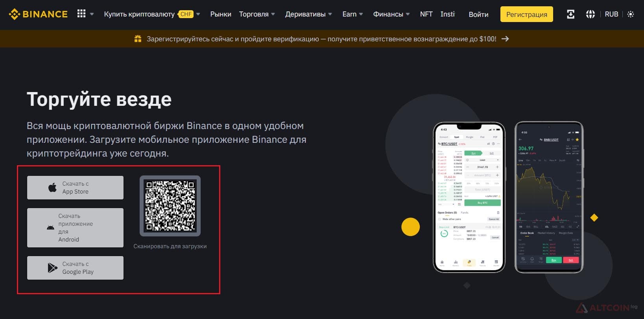Click Скачать с Google Play button
Screen dimensions: 644x319
click(75, 268)
